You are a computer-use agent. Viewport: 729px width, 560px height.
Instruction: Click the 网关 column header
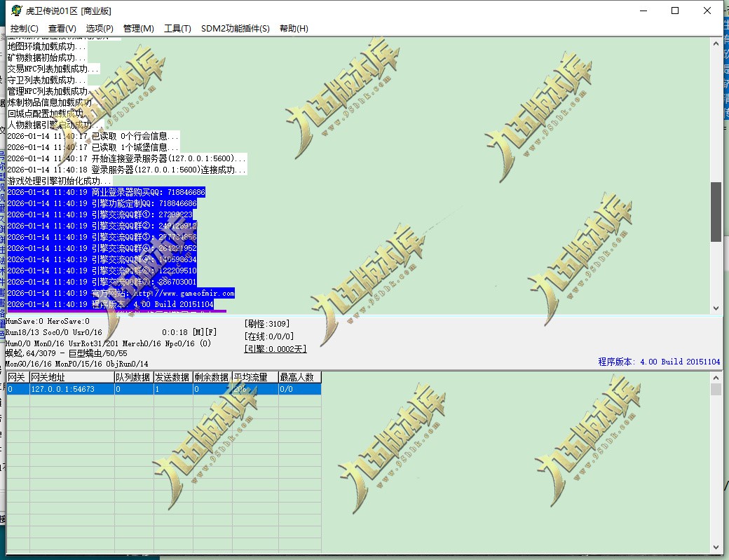click(18, 377)
